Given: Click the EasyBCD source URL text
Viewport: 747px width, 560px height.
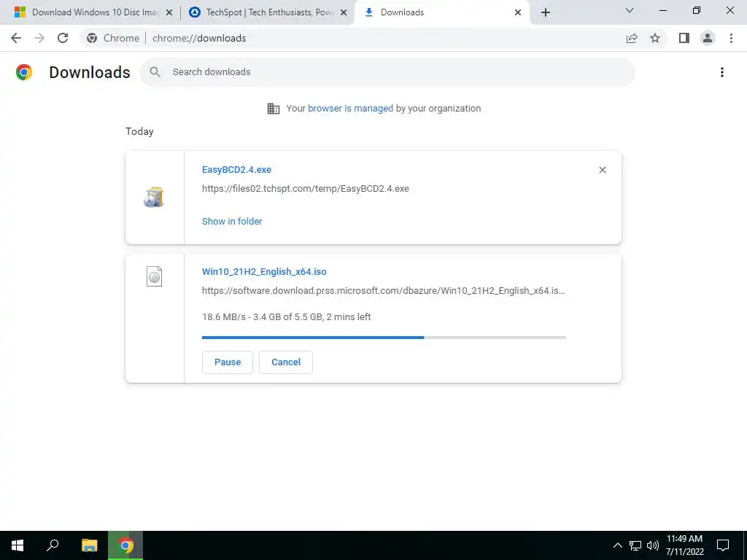Looking at the screenshot, I should click(306, 189).
